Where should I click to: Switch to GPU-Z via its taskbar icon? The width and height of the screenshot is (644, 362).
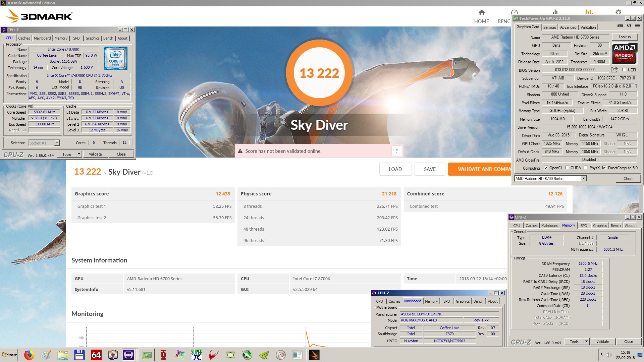pyautogui.click(x=147, y=355)
